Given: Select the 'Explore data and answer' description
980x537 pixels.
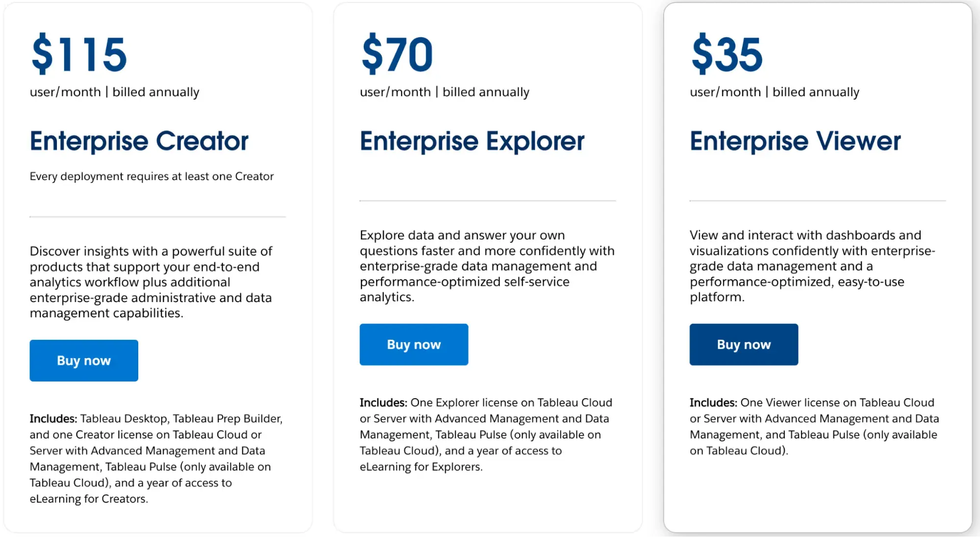Looking at the screenshot, I should pyautogui.click(x=487, y=266).
